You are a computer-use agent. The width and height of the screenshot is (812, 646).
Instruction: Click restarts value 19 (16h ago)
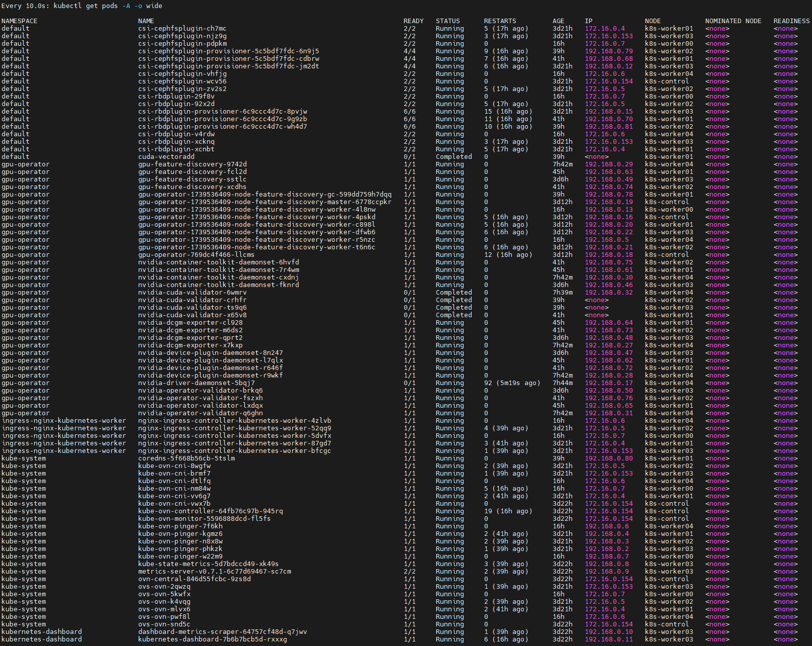coord(508,511)
